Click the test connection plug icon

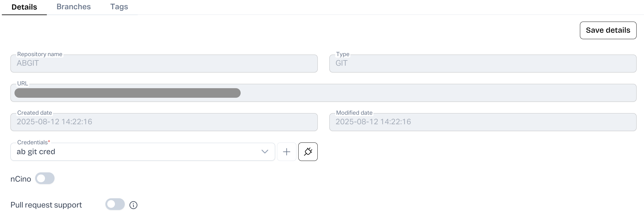tap(308, 152)
